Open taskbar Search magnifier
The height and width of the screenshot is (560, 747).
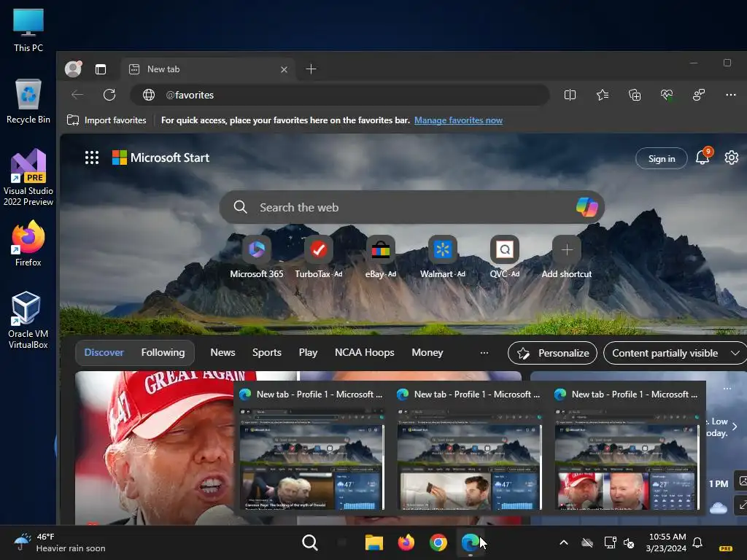(x=309, y=542)
